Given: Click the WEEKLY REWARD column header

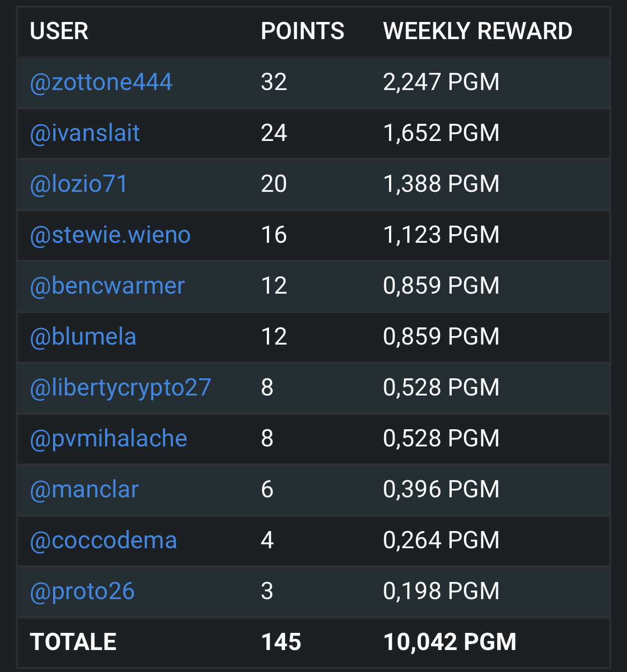Looking at the screenshot, I should coord(478,31).
